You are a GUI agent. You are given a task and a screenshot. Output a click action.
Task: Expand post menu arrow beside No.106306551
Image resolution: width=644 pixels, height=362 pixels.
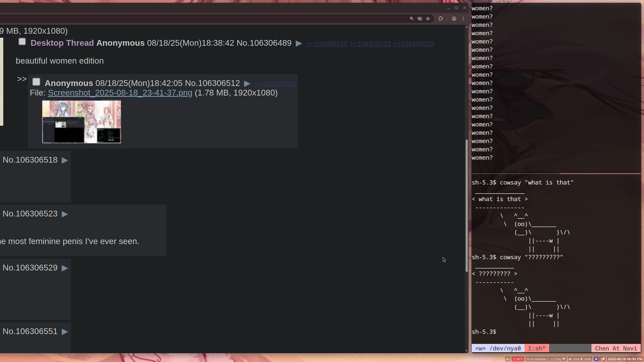tap(65, 332)
